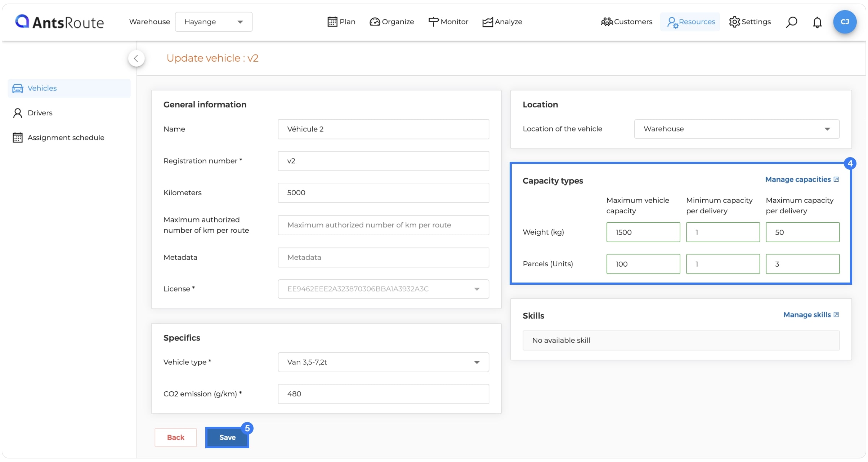868x462 pixels.
Task: Click the Assignment schedule calendar icon
Action: [17, 138]
